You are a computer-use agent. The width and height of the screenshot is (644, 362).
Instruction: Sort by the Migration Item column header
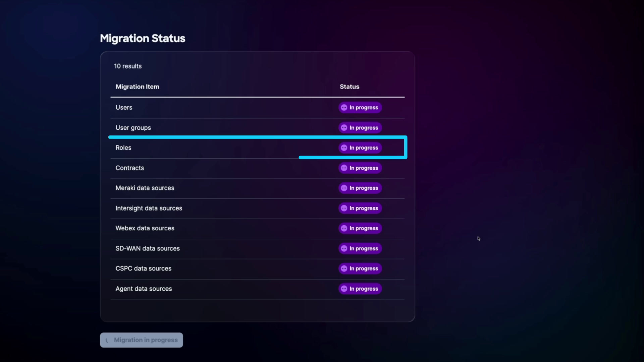(x=137, y=86)
